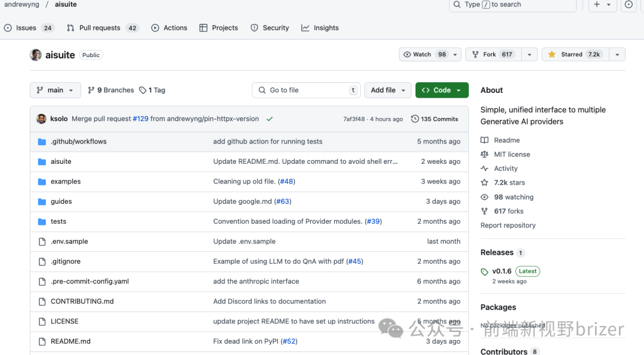Viewport: 644px width, 355px height.
Task: Open the .gitignore file
Action: click(66, 261)
